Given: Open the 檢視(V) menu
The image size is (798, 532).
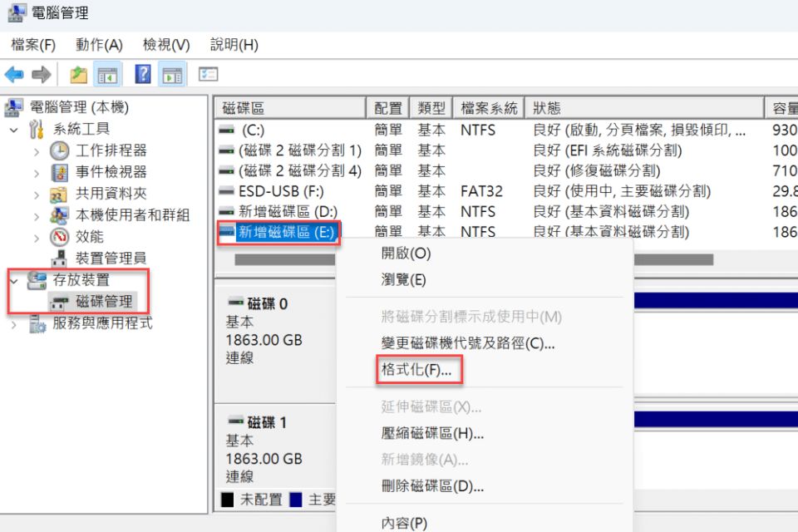Looking at the screenshot, I should [x=166, y=45].
